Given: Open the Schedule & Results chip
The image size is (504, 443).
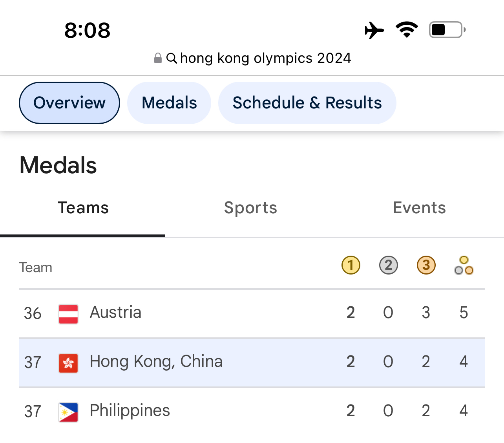Looking at the screenshot, I should click(x=307, y=103).
